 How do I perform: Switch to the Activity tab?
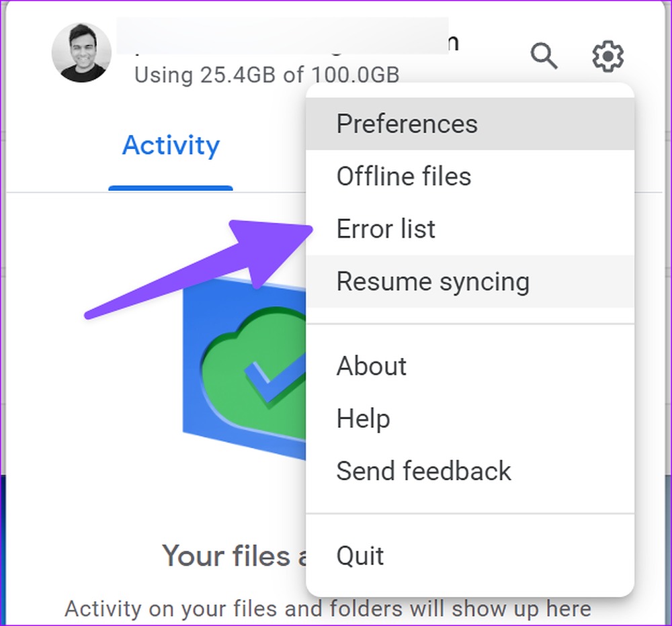171,145
